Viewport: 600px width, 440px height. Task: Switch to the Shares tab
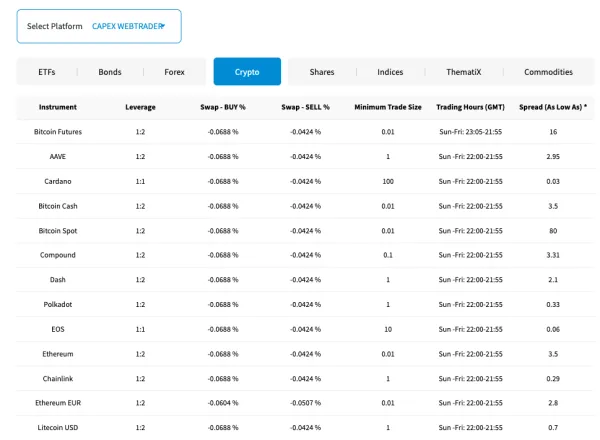click(322, 72)
